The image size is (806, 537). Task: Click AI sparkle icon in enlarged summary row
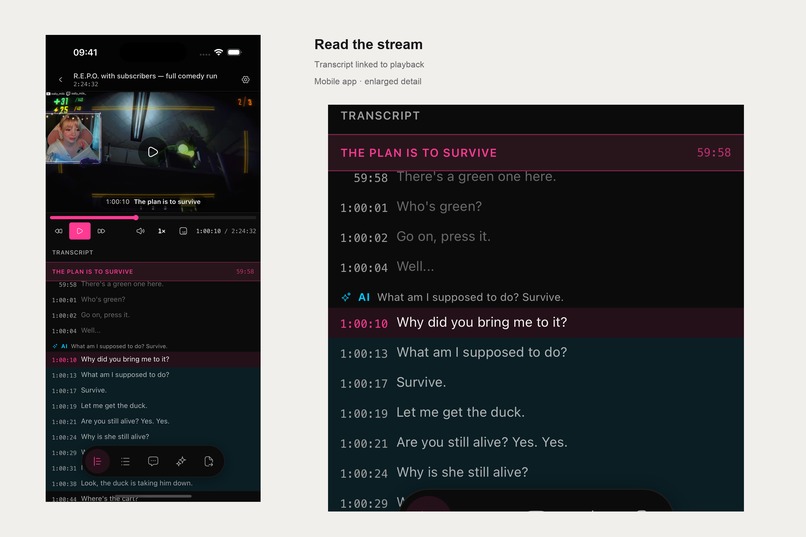[x=346, y=297]
